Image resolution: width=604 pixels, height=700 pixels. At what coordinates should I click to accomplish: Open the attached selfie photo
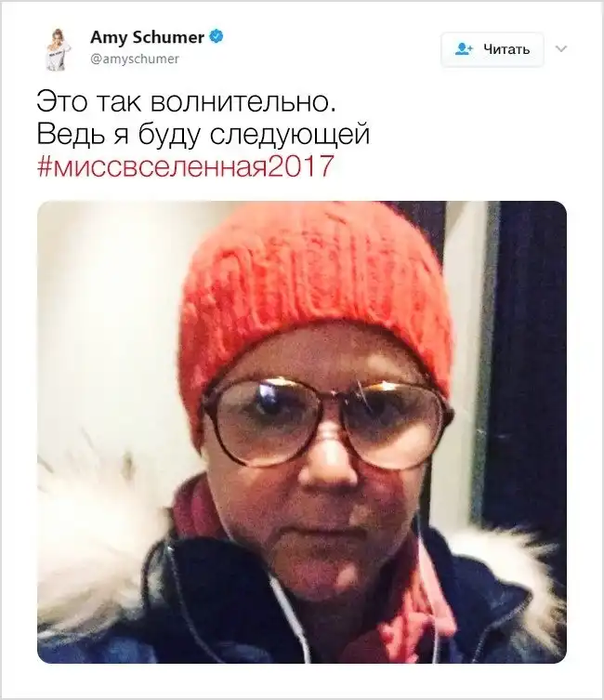click(x=302, y=432)
